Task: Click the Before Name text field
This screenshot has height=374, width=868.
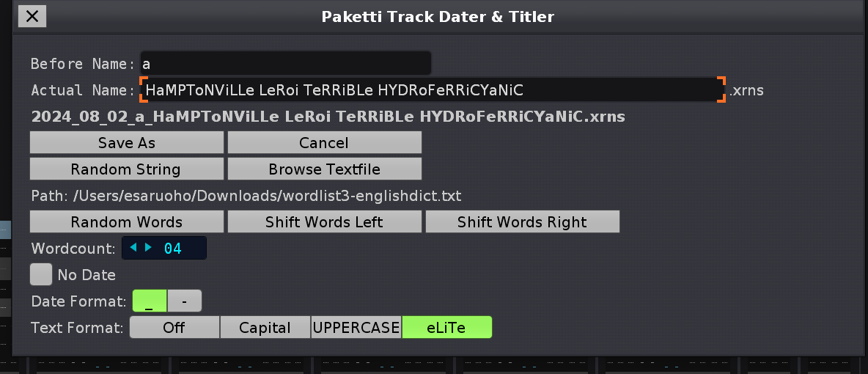Action: point(285,64)
